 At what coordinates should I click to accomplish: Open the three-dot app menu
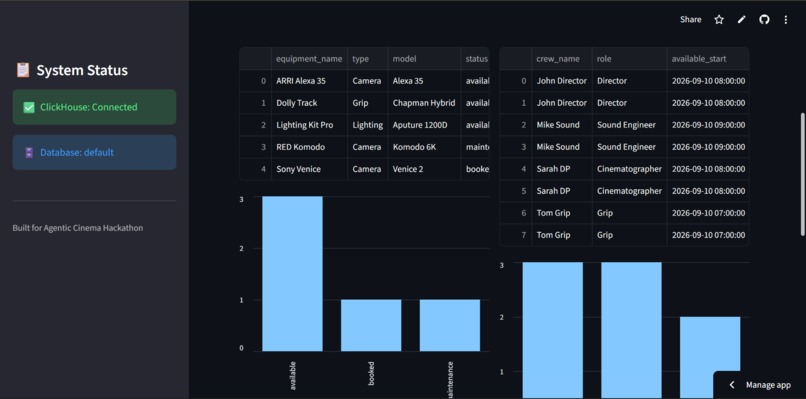[785, 20]
